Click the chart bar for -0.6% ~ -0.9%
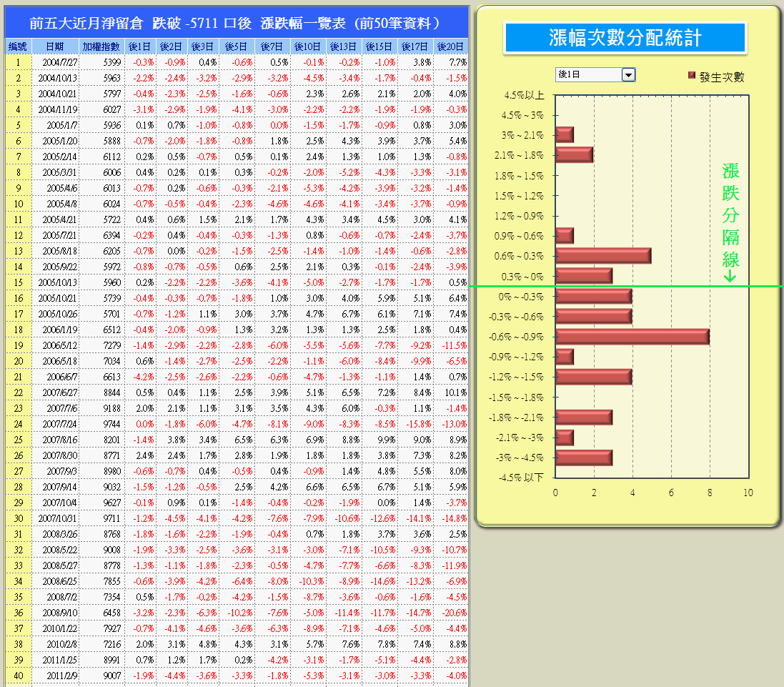 pos(632,337)
